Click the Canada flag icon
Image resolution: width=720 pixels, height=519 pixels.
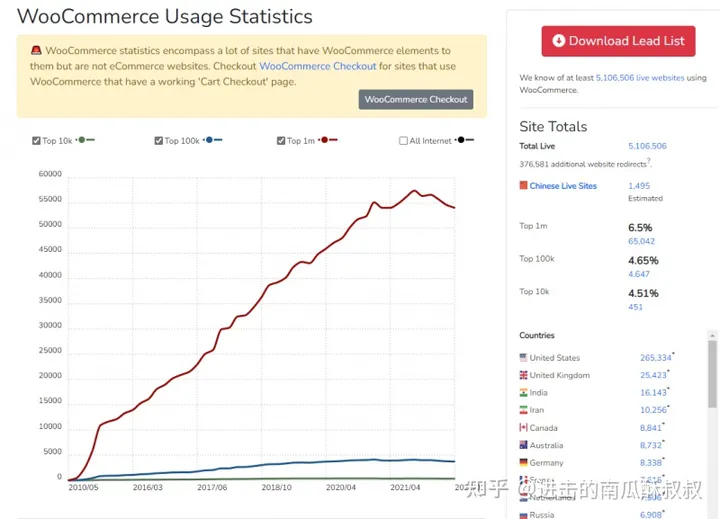point(523,428)
